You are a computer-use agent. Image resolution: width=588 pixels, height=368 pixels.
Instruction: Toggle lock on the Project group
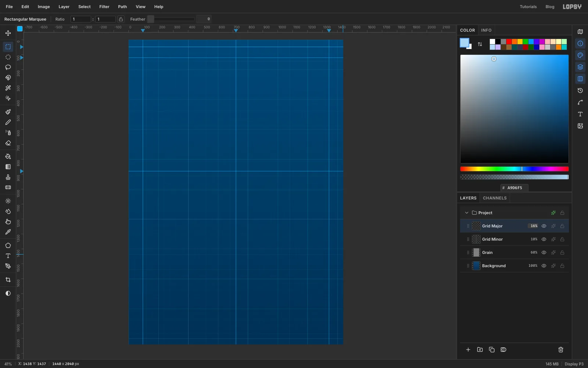click(562, 213)
